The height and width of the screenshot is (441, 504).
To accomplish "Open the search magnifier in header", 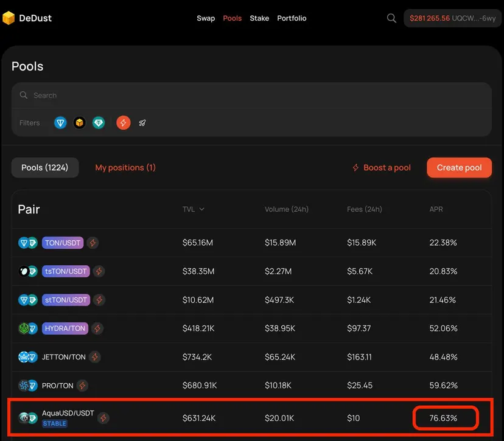I will 391,18.
